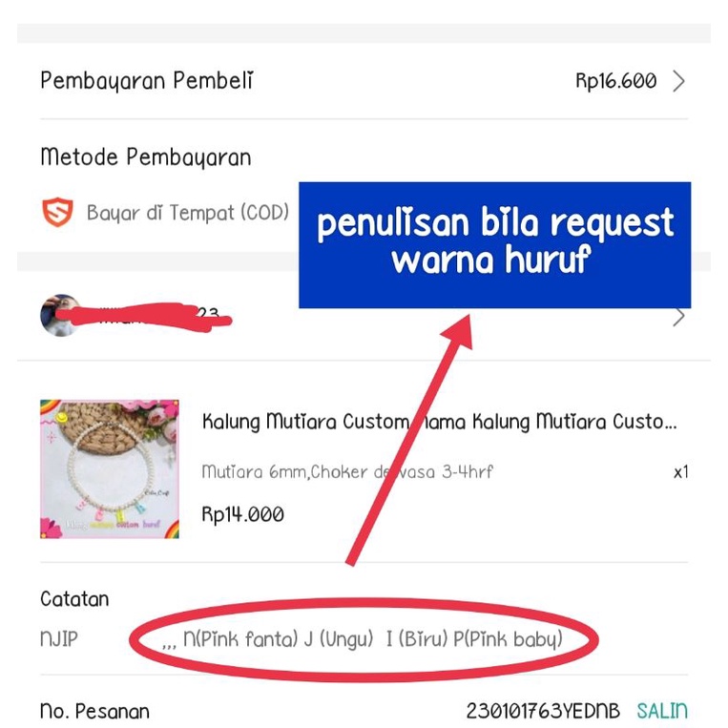Tap the Metode Pembayaran heading

(x=146, y=156)
